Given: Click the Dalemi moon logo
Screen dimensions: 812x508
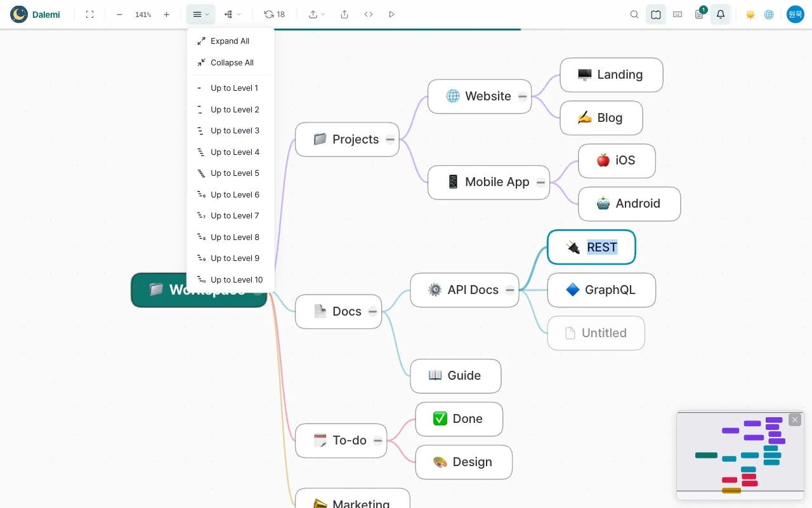Looking at the screenshot, I should [19, 14].
